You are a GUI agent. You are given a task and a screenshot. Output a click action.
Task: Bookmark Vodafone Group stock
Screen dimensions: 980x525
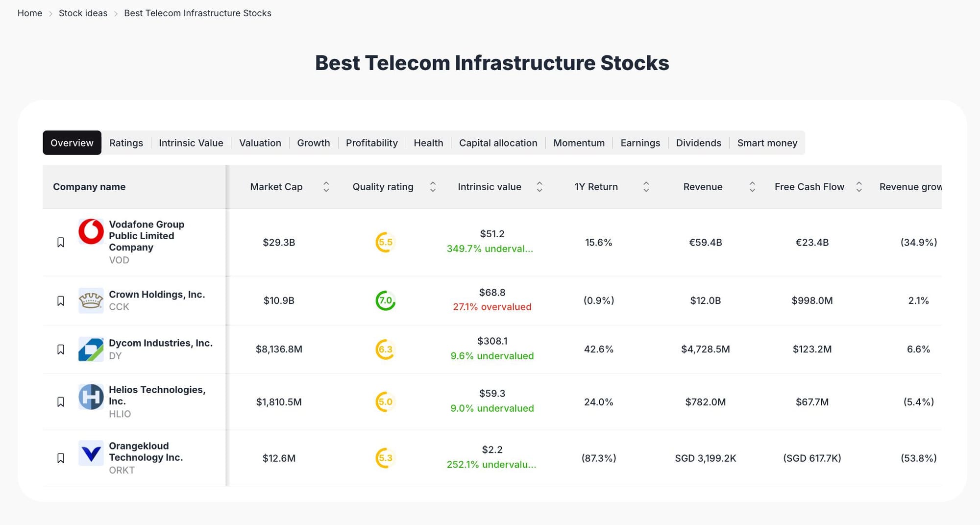61,242
